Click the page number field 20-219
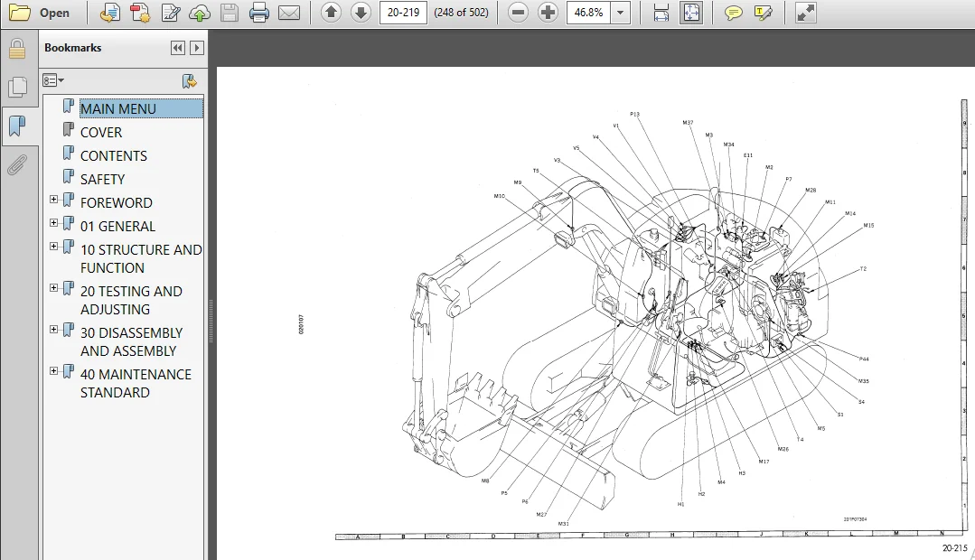This screenshot has width=975, height=560. (403, 13)
